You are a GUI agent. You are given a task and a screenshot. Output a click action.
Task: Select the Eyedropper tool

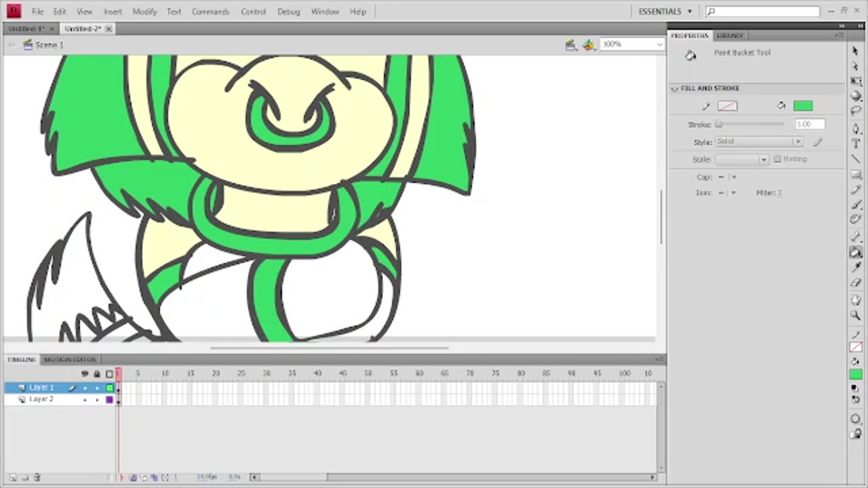coord(855,268)
